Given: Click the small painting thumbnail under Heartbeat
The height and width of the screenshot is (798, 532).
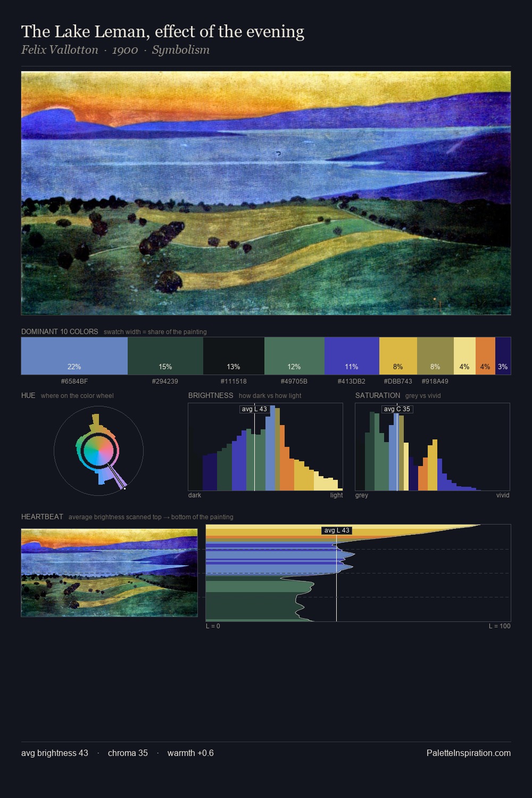Looking at the screenshot, I should [x=109, y=573].
